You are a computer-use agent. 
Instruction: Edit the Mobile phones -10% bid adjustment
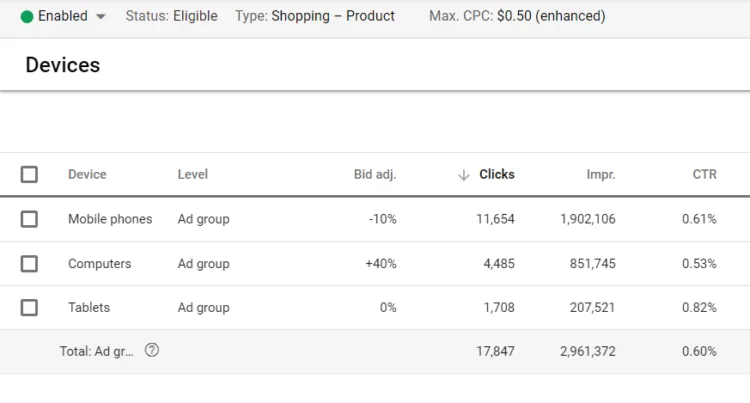(381, 219)
